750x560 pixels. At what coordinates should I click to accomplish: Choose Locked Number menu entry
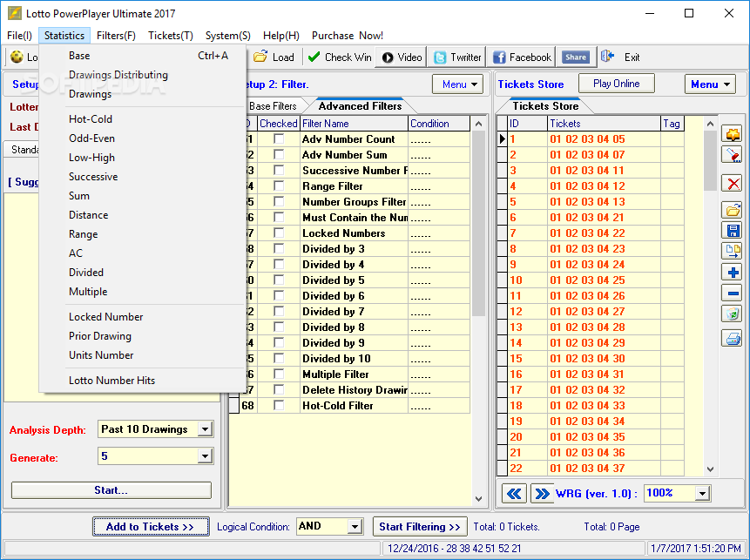coord(142,317)
